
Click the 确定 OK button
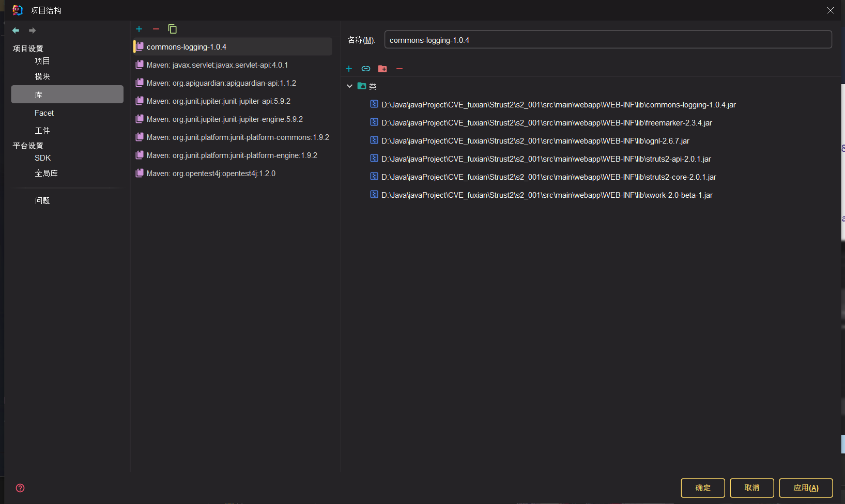click(x=703, y=488)
